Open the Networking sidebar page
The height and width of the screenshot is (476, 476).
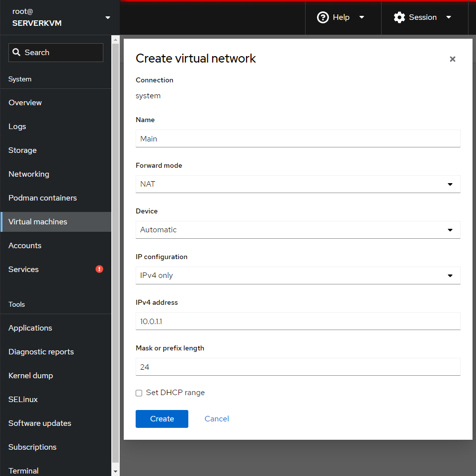pyautogui.click(x=29, y=174)
